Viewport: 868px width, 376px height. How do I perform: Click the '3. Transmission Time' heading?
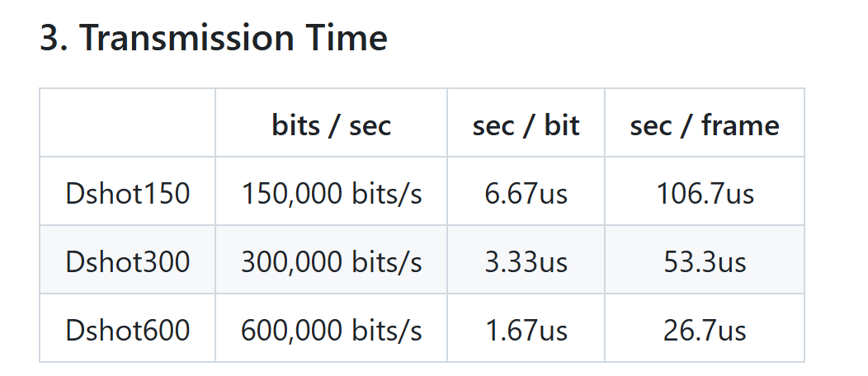[x=214, y=38]
